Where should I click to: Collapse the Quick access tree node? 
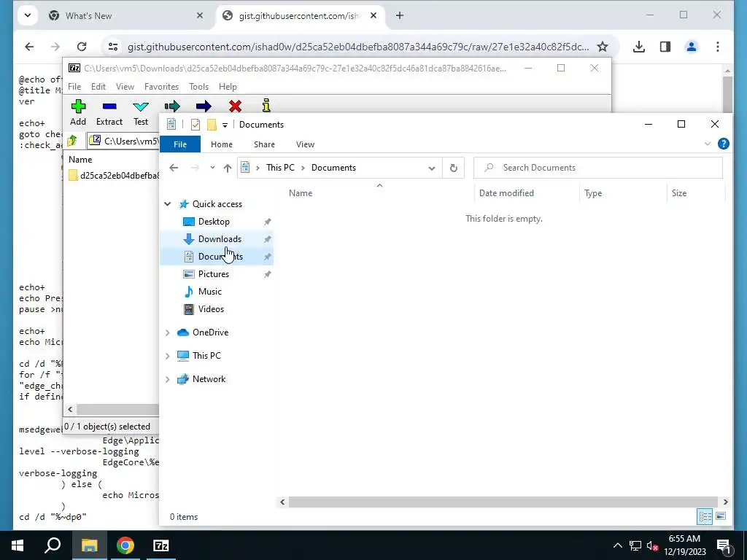tap(168, 204)
